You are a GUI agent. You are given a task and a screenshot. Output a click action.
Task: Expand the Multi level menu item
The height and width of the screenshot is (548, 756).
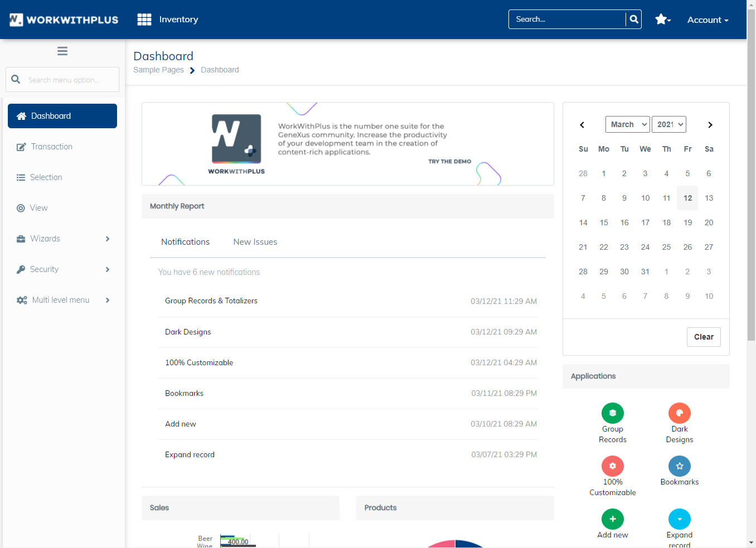point(62,300)
